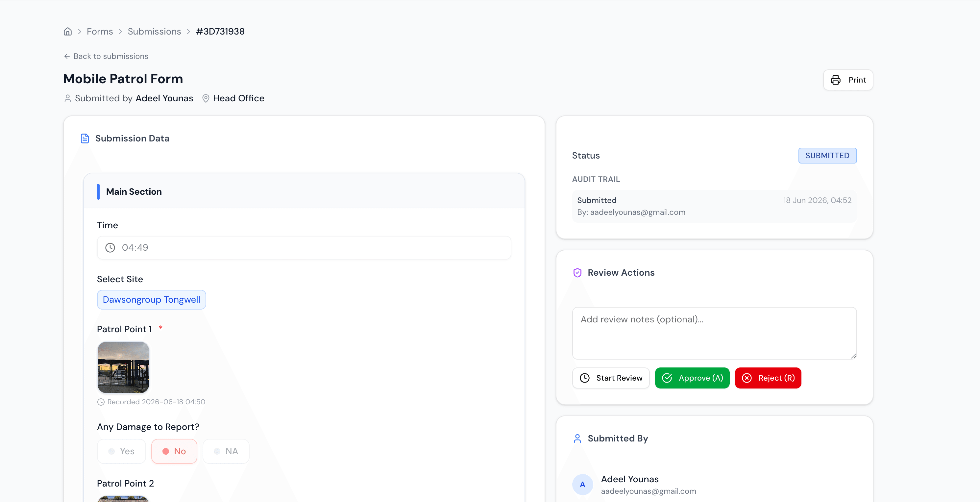Approve the submission
Screen dimensions: 980x502
(692, 378)
